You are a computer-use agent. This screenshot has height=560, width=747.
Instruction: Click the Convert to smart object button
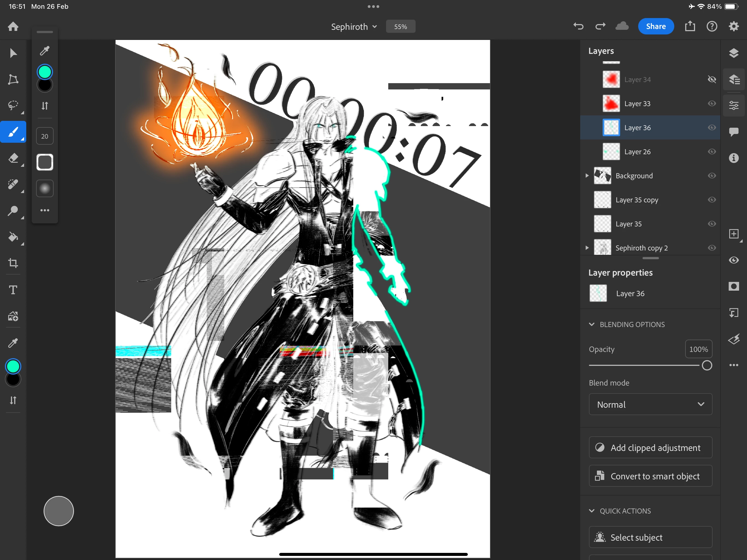[650, 476]
